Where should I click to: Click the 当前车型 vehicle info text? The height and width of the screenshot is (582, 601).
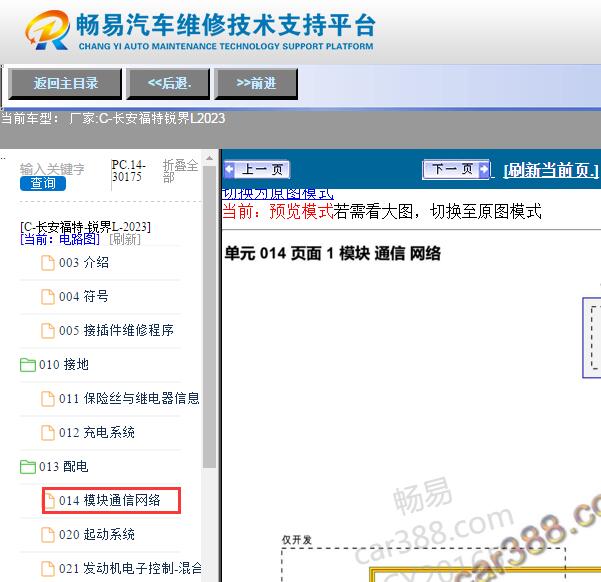coord(113,119)
